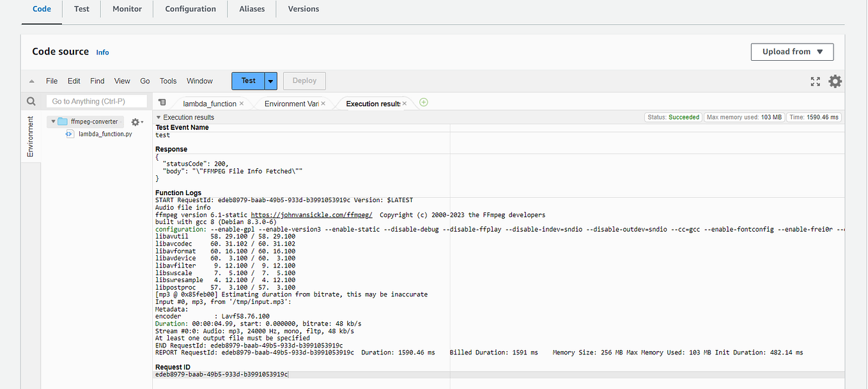Click the plus icon to open a new tab

pos(423,102)
